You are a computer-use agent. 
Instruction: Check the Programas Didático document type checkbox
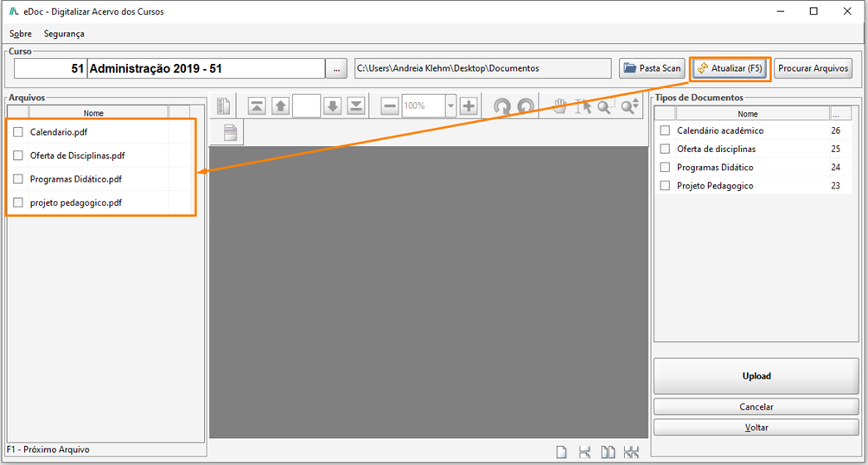665,167
